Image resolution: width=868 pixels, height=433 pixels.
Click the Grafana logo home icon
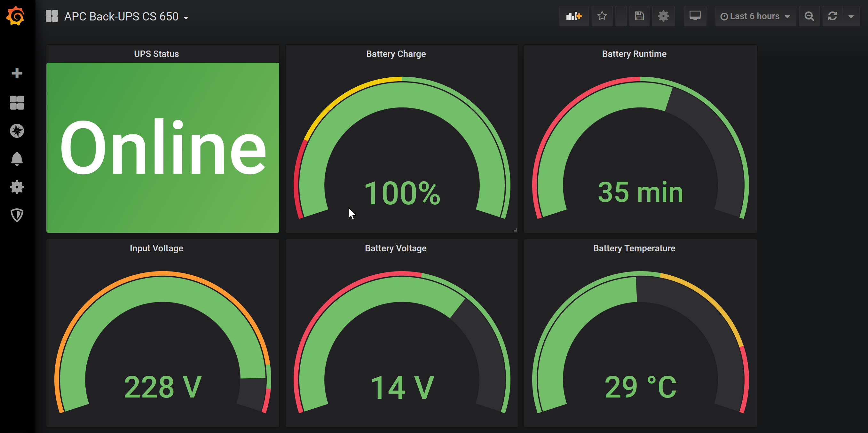[15, 16]
